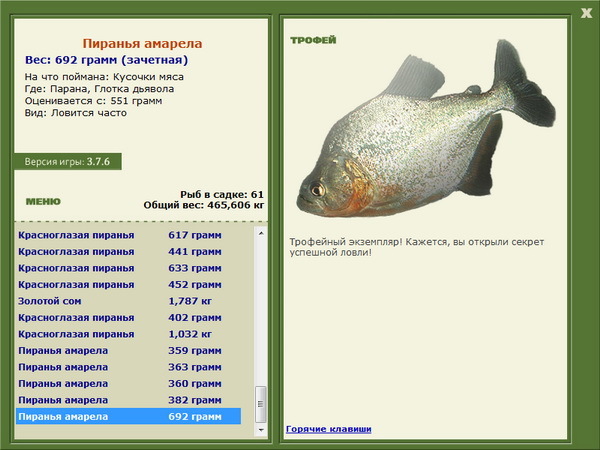
Task: Click the piranha trophy picture
Action: [x=426, y=128]
